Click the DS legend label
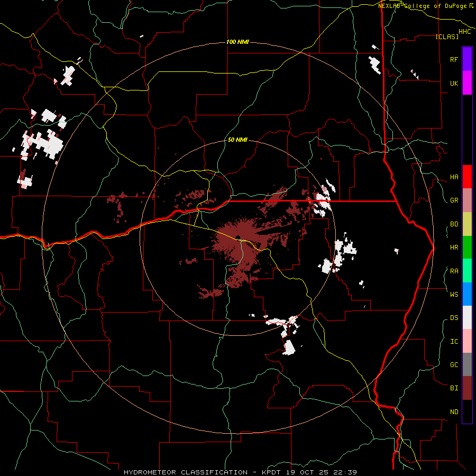 click(x=454, y=317)
